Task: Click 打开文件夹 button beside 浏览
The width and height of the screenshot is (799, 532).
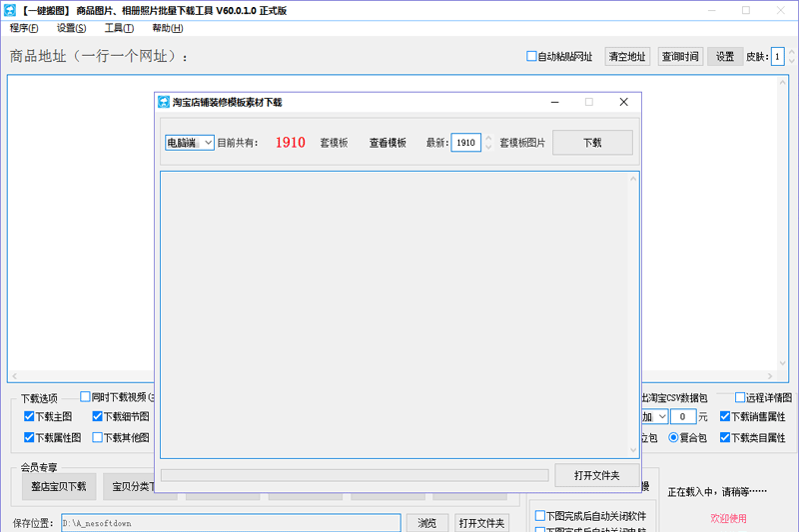Action: 481,523
